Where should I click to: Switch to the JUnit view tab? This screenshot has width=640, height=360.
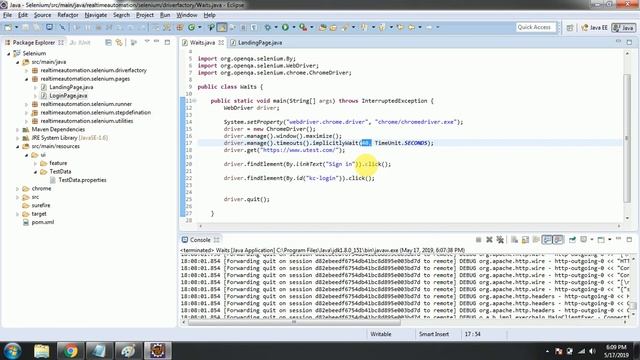click(x=80, y=42)
